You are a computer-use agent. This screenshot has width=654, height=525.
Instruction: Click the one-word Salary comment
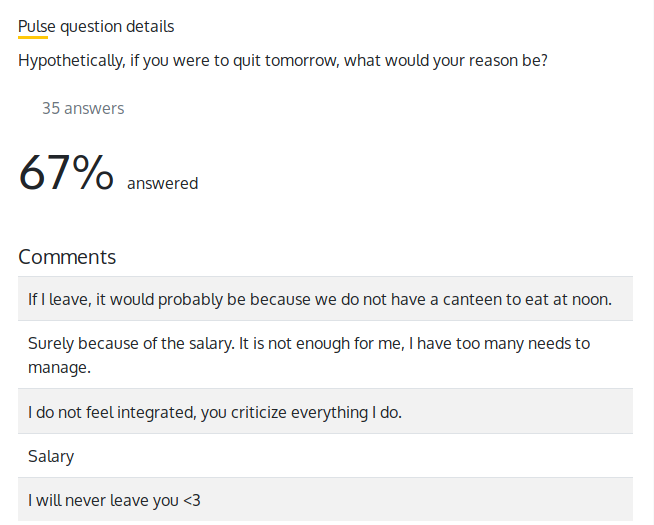[x=51, y=456]
